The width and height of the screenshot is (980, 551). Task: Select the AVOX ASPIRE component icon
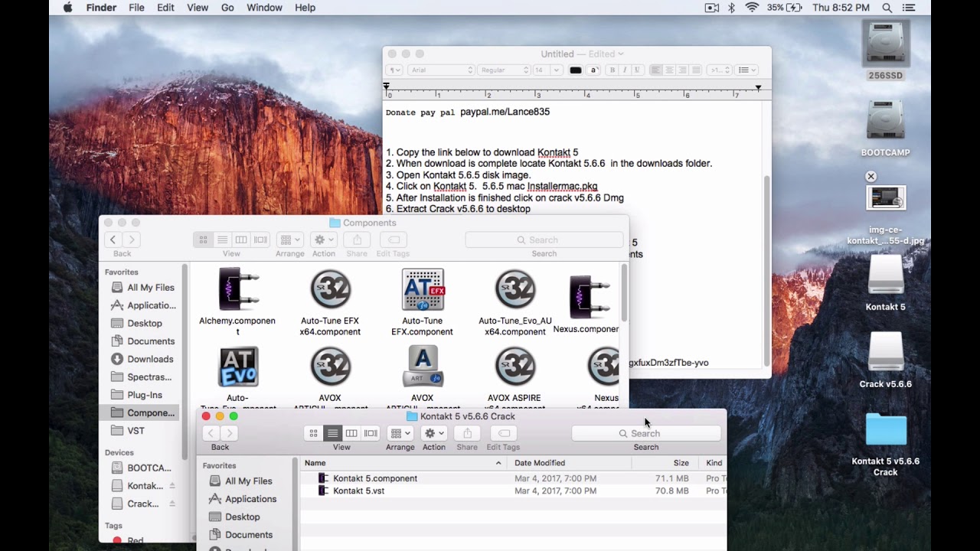pos(515,367)
